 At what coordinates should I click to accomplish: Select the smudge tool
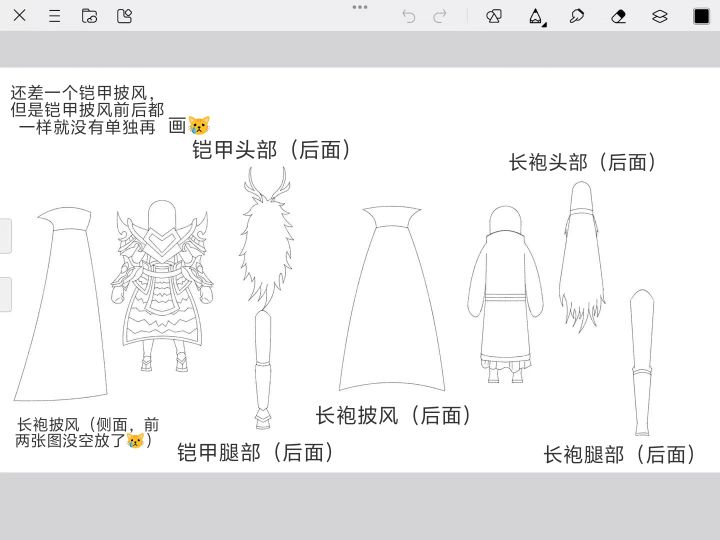coord(576,17)
